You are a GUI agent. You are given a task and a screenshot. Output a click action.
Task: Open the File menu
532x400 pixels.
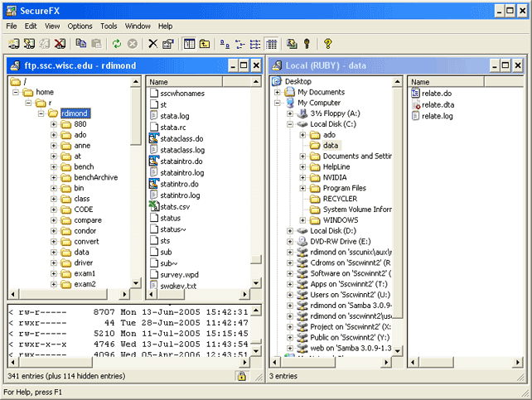click(12, 27)
